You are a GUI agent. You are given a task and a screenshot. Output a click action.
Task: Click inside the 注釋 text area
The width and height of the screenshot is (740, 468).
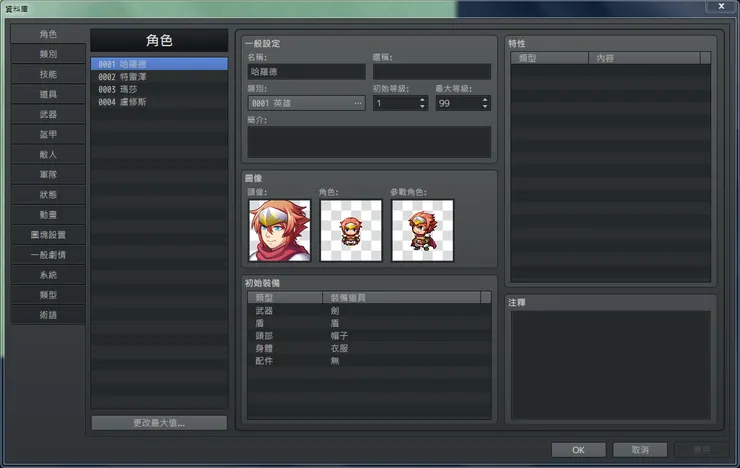(x=611, y=365)
